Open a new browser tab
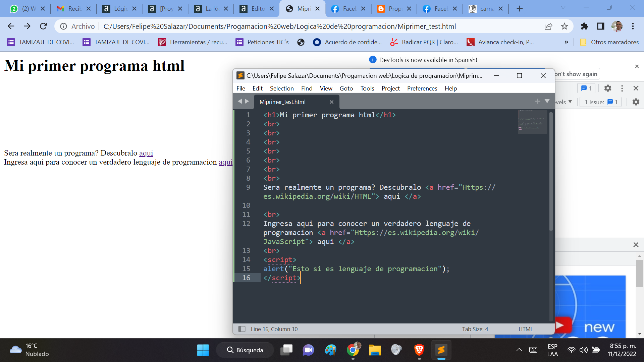 [520, 9]
